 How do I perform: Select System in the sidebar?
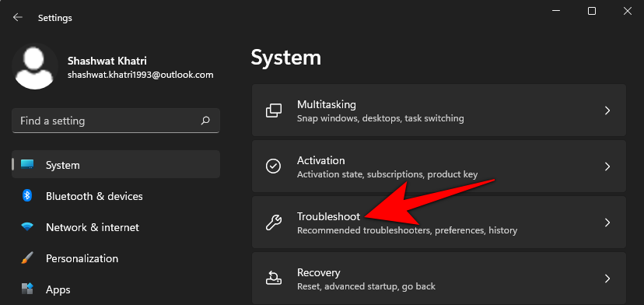[x=116, y=164]
